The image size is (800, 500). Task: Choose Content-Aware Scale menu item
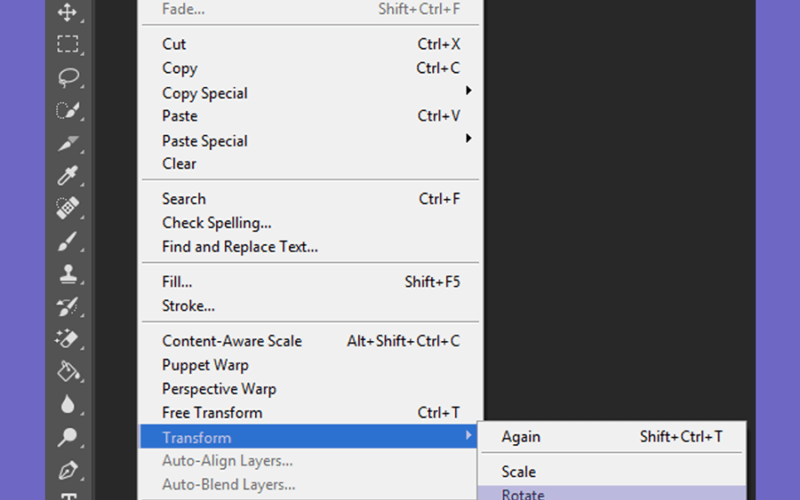310,341
